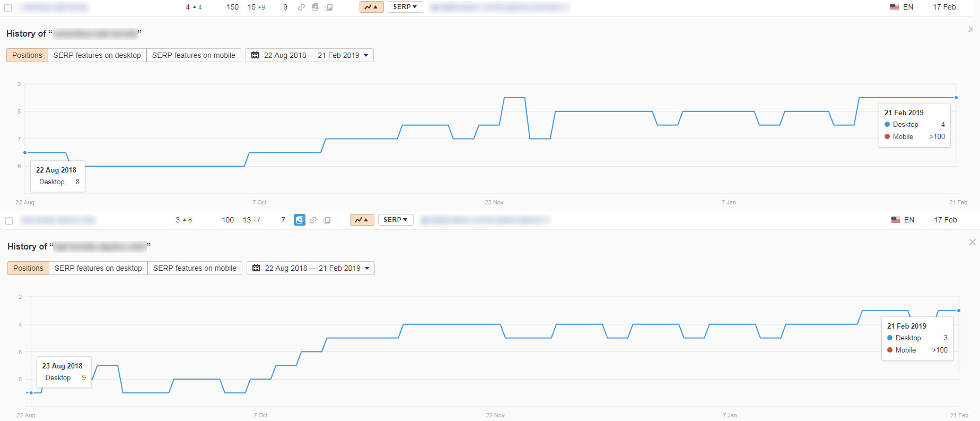Image resolution: width=980 pixels, height=421 pixels.
Task: Collapse the second row's position history chart button
Action: tap(362, 220)
